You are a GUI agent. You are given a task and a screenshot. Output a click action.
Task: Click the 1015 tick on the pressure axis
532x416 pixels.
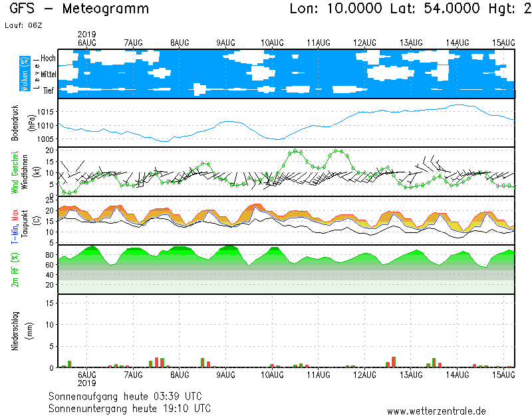pos(47,112)
